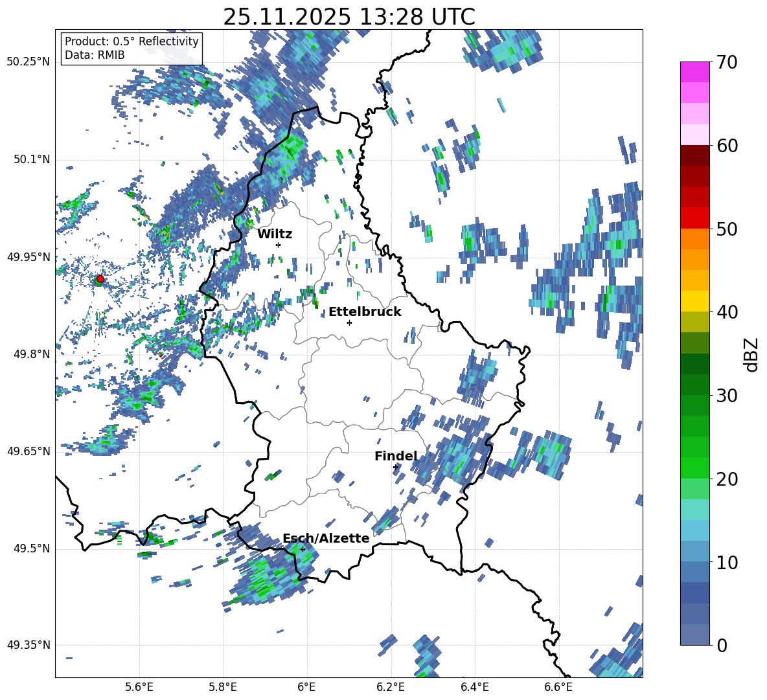Viewport: 767px width, 700px height.
Task: Click the colorbar tick value 10
Action: coord(726,562)
